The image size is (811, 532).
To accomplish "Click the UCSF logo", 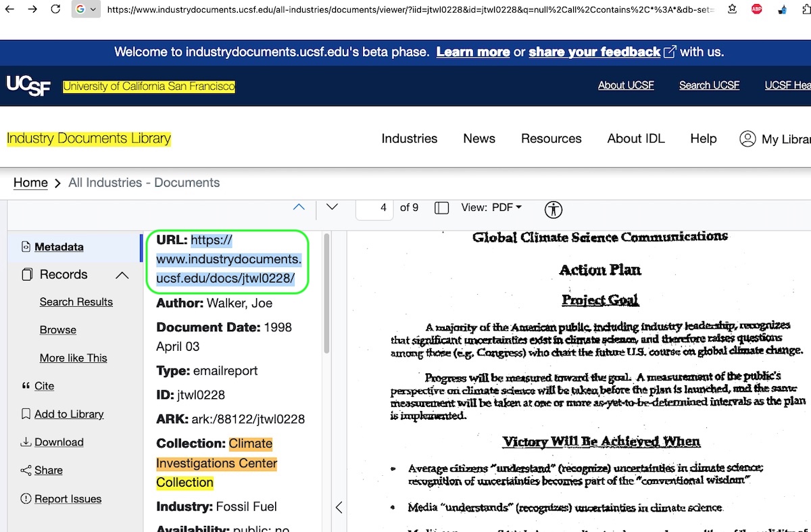I will point(28,86).
